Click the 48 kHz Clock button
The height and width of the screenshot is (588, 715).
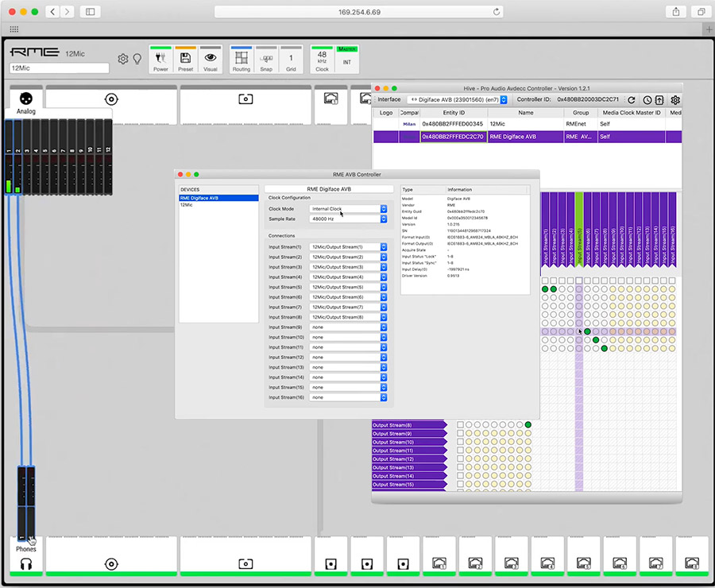click(x=322, y=59)
